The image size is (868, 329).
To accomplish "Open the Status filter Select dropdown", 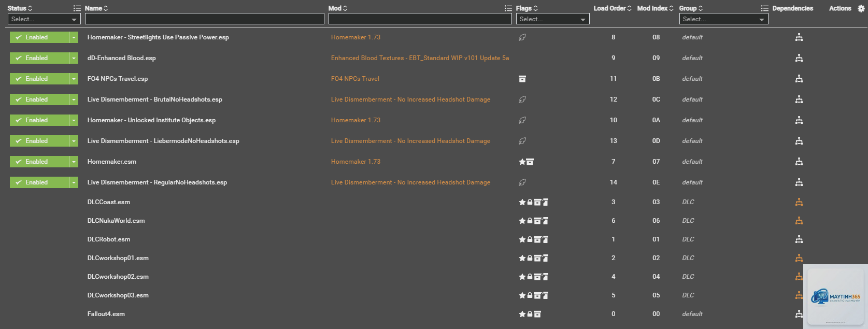I will pos(44,19).
